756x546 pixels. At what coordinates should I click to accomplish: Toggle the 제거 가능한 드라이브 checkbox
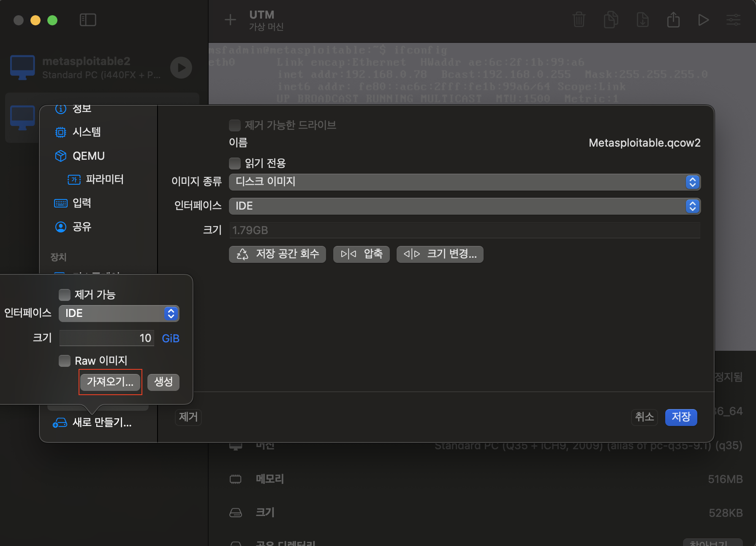[x=235, y=125]
